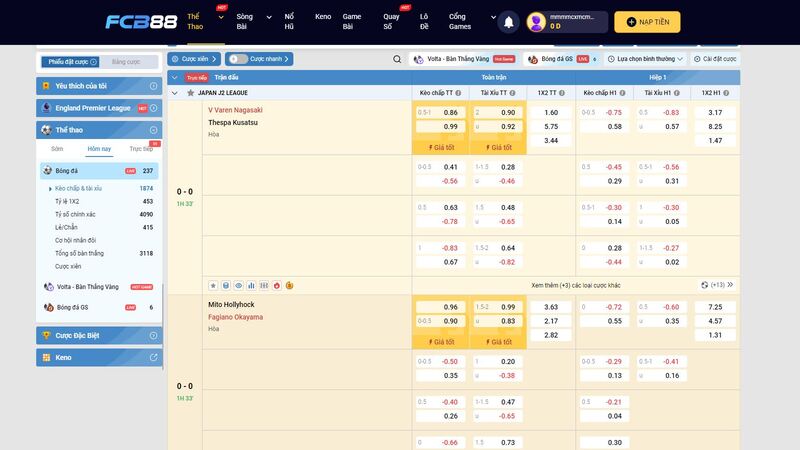Viewport: 800px width, 450px height.
Task: Select the Hôm nay tab
Action: (99, 149)
